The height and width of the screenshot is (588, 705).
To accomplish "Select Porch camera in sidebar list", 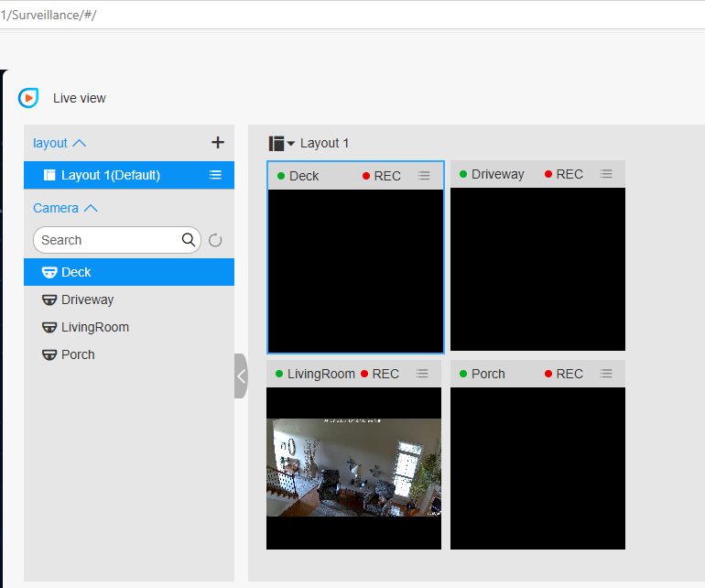I will pos(129,354).
